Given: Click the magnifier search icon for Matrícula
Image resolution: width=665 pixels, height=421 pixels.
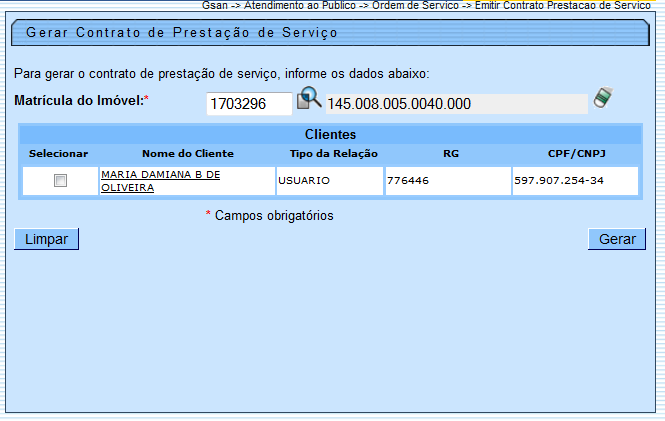Looking at the screenshot, I should pyautogui.click(x=309, y=99).
